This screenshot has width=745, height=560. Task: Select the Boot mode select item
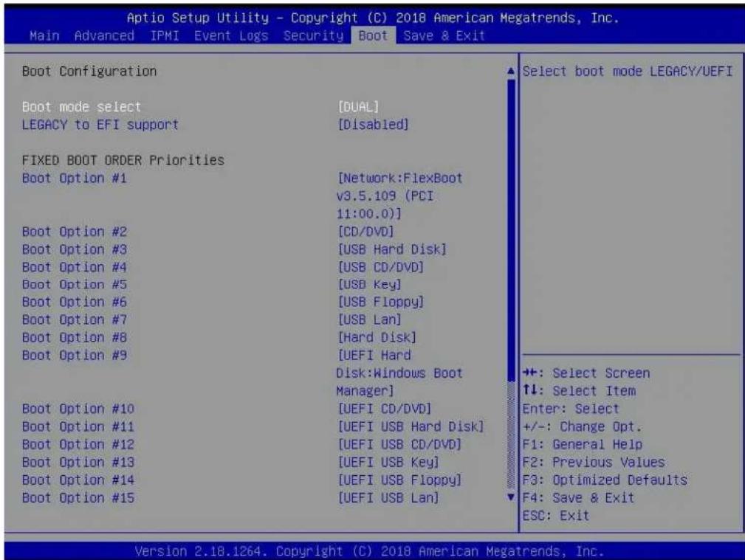point(81,107)
